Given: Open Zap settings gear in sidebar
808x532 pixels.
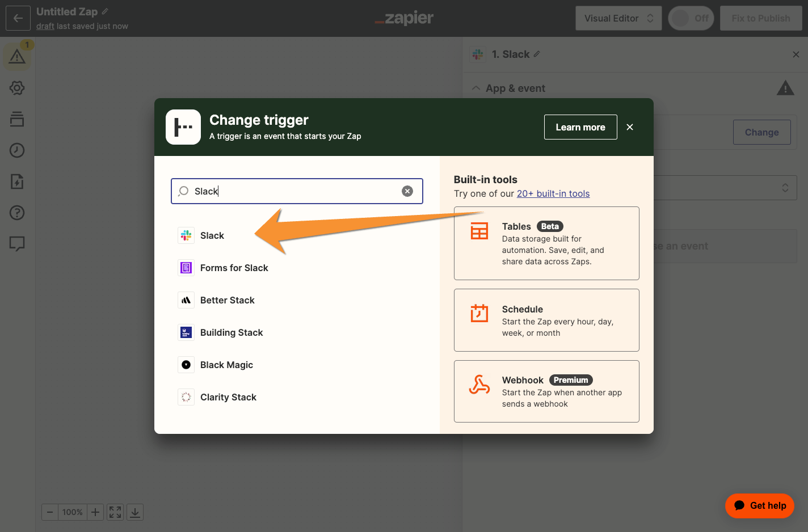Looking at the screenshot, I should (17, 88).
